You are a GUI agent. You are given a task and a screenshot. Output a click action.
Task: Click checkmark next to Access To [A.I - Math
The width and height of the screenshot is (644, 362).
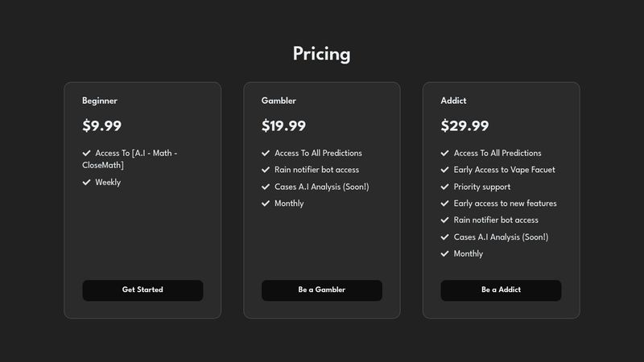[x=87, y=152]
